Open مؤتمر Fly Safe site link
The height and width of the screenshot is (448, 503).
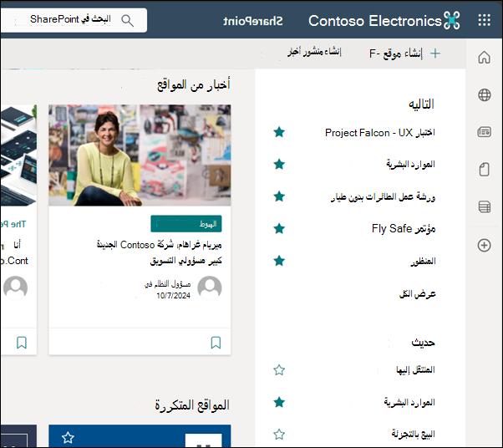point(404,229)
